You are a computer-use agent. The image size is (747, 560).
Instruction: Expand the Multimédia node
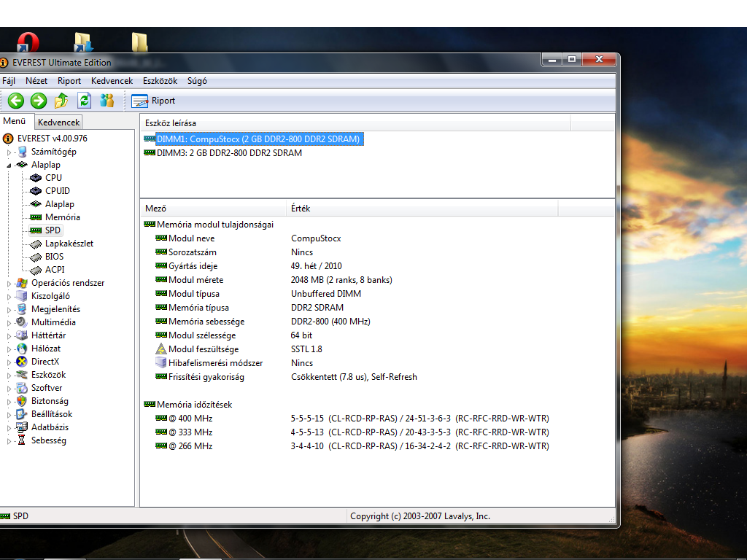pyautogui.click(x=9, y=323)
